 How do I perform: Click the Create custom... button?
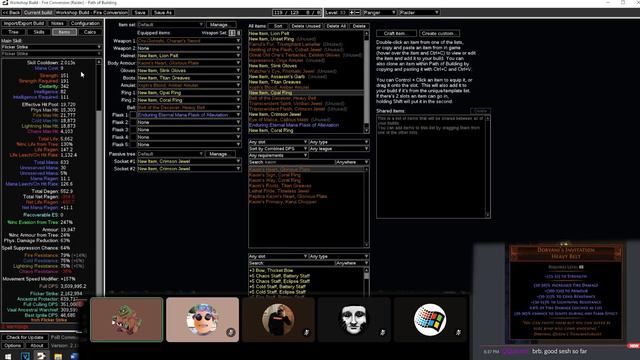click(x=439, y=33)
